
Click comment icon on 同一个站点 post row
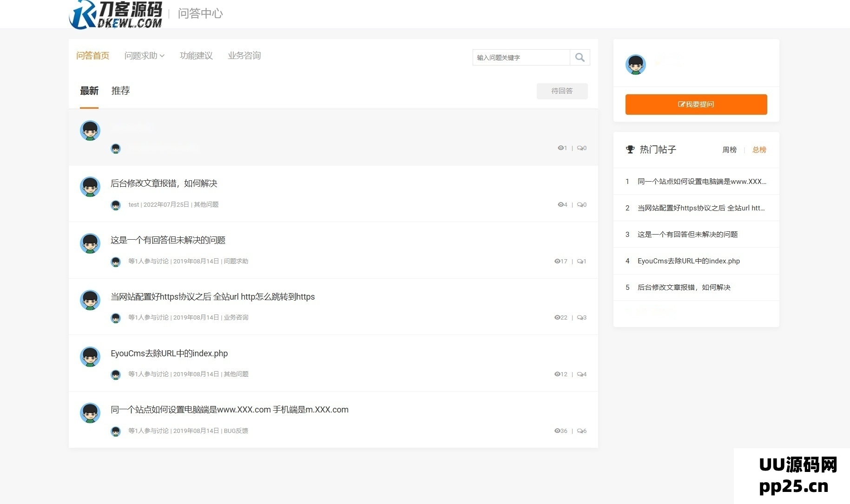580,431
